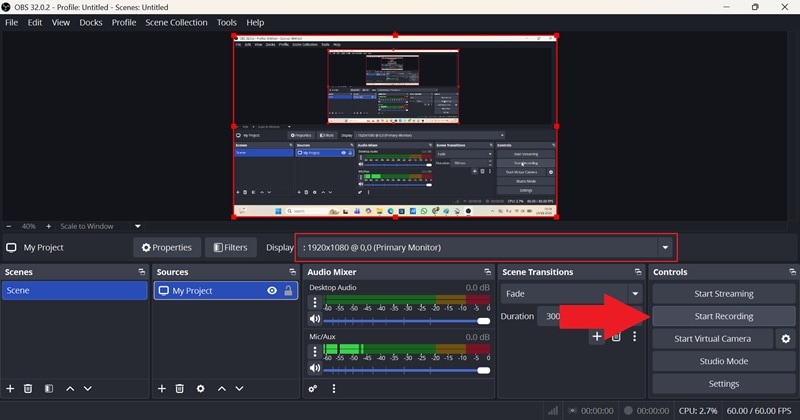Viewport: 800px width, 420px height.
Task: Open transition properties three-dot menu
Action: pos(634,336)
